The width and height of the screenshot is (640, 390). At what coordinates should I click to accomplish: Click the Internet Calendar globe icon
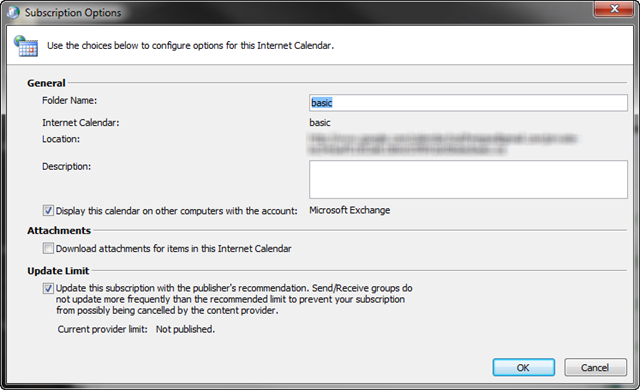click(x=26, y=46)
